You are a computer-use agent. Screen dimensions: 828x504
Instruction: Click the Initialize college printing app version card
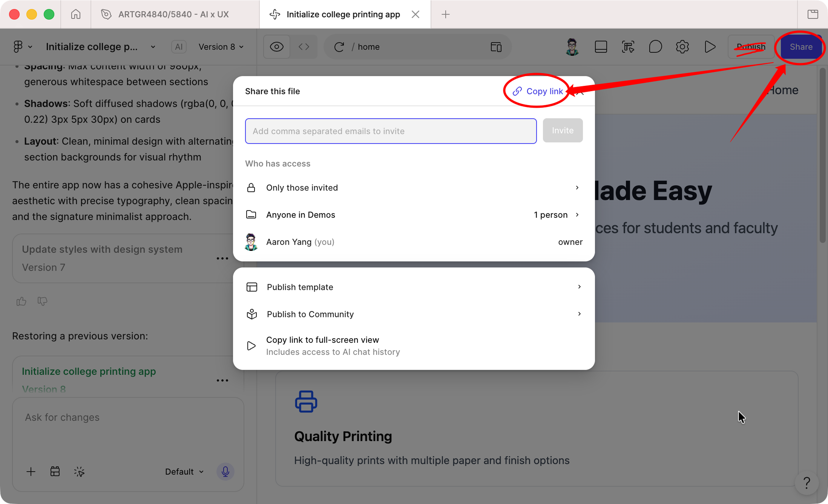pos(123,375)
